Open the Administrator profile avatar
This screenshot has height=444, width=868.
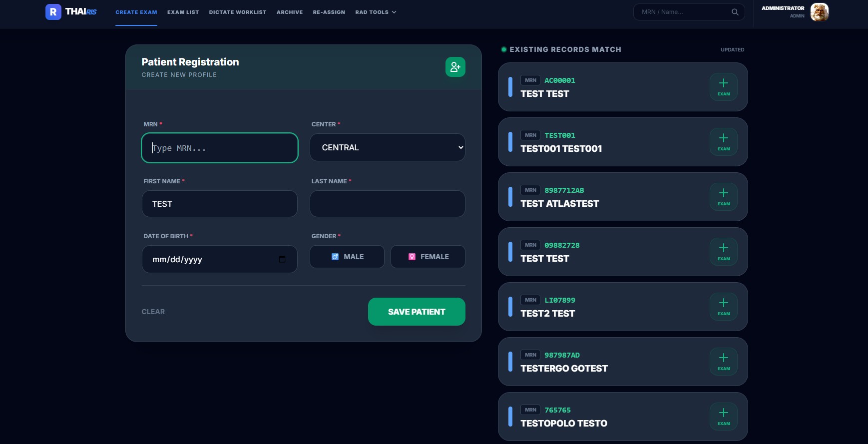click(819, 12)
